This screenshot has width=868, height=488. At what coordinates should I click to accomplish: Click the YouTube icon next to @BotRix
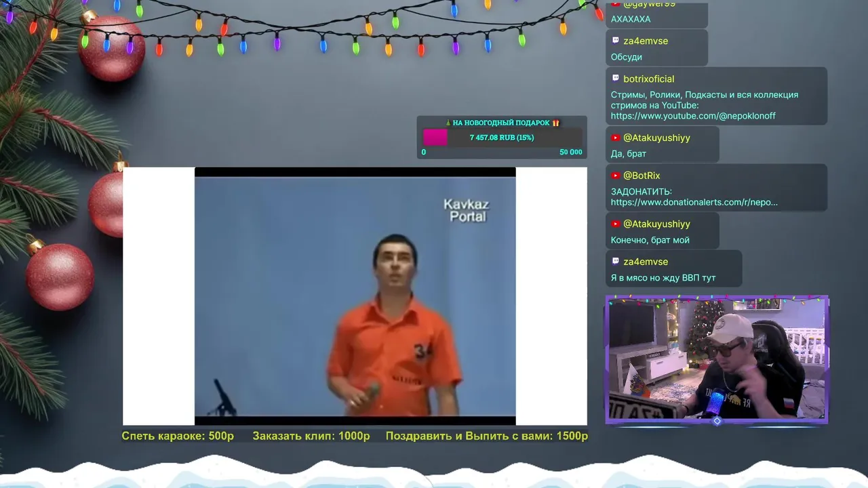click(x=615, y=176)
